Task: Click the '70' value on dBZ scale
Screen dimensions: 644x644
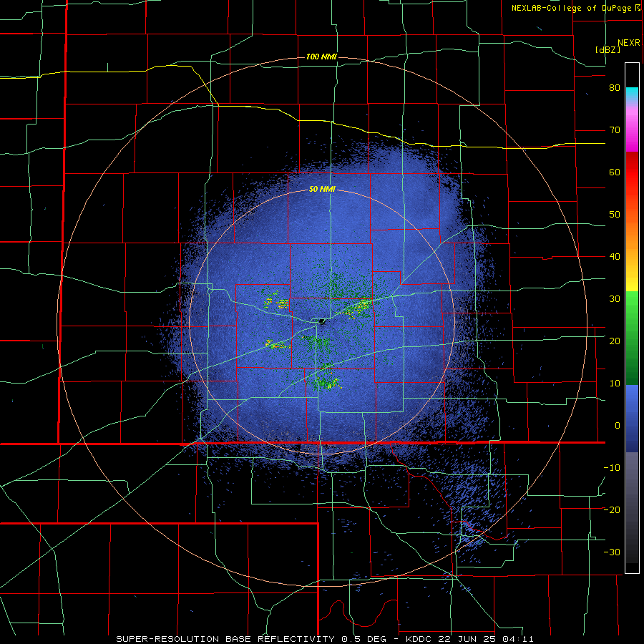Action: 615,130
